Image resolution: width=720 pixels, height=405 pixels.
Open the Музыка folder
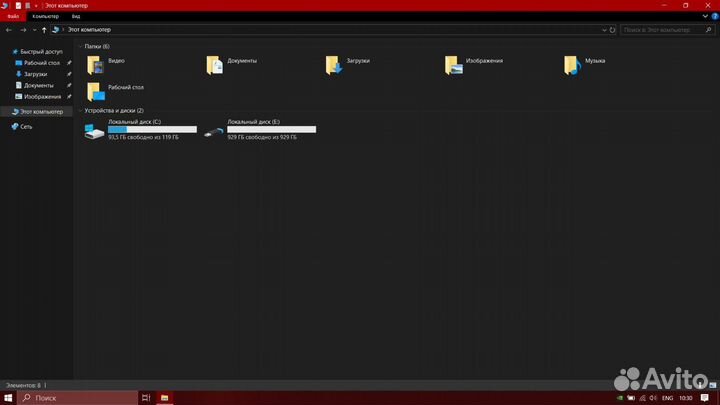[572, 65]
